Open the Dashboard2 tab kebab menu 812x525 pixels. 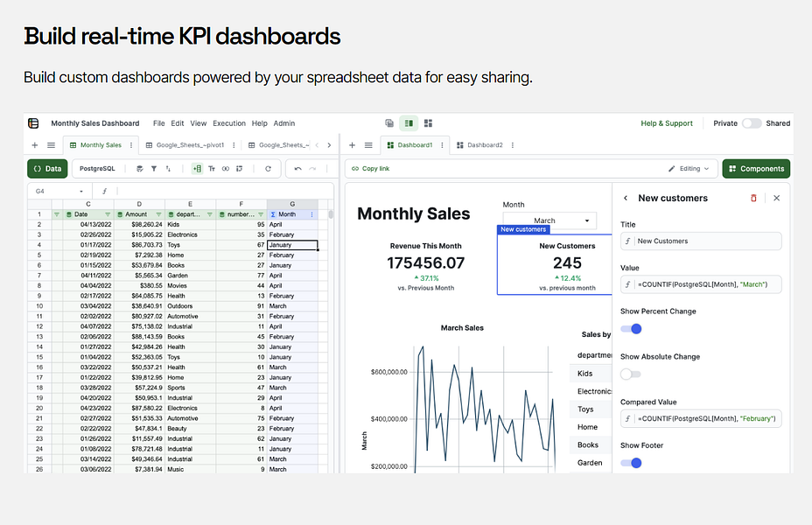coord(512,145)
